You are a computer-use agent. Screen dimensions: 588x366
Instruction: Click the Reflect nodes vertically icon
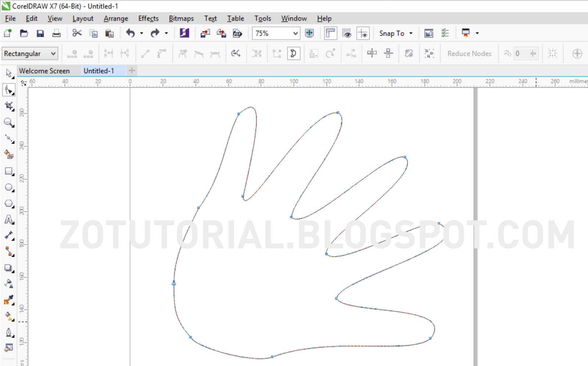pos(388,53)
